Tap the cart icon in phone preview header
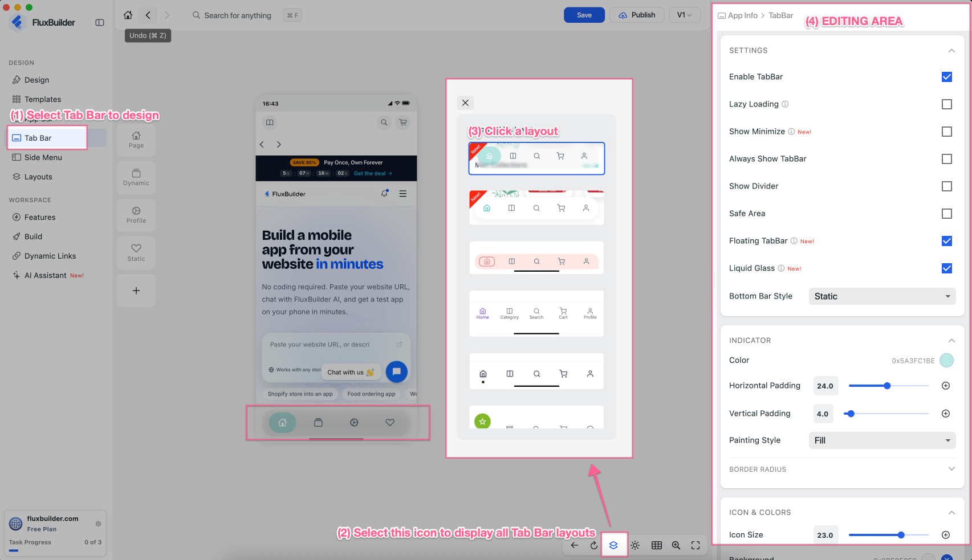Screen dimensions: 972x560 (x=403, y=122)
